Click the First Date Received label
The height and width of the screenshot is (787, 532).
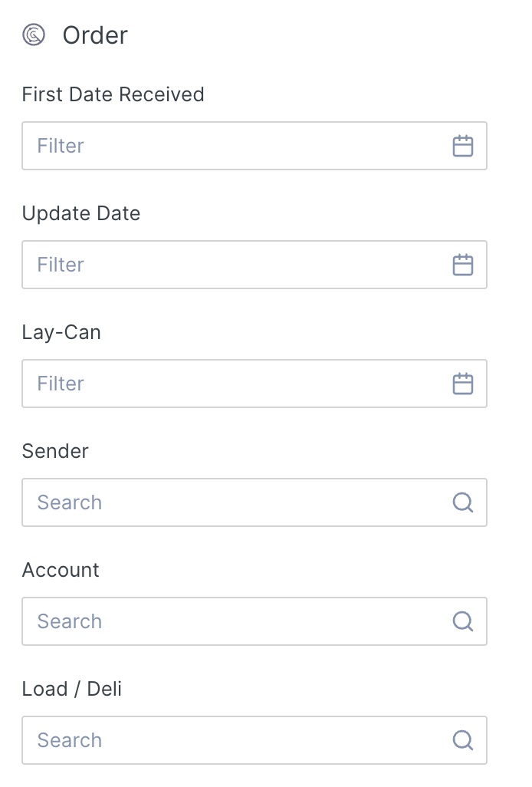click(x=113, y=94)
